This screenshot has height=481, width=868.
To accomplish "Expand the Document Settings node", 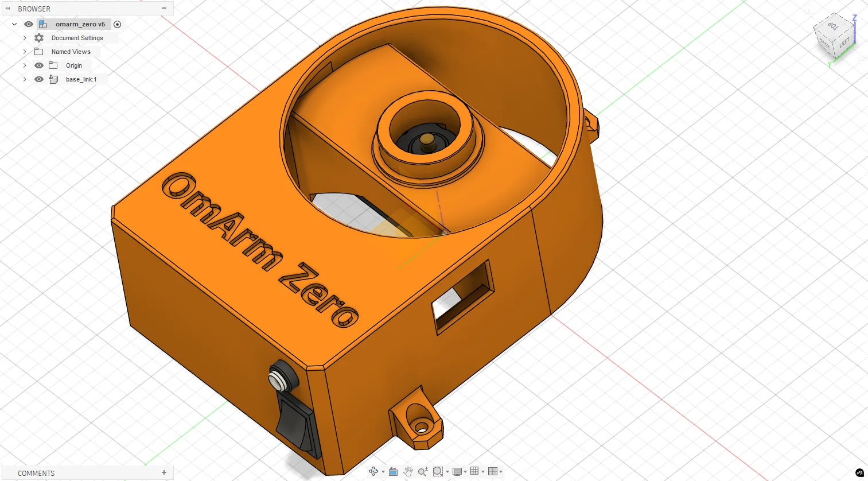I will [25, 38].
